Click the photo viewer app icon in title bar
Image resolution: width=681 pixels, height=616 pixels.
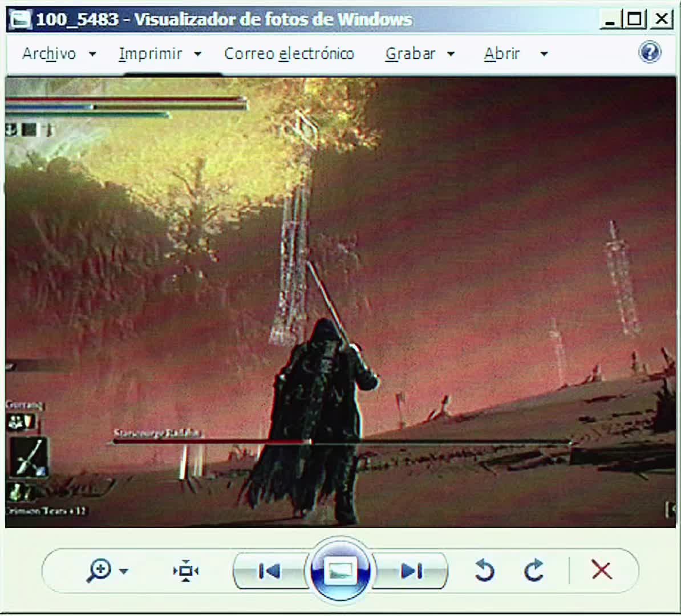click(21, 19)
